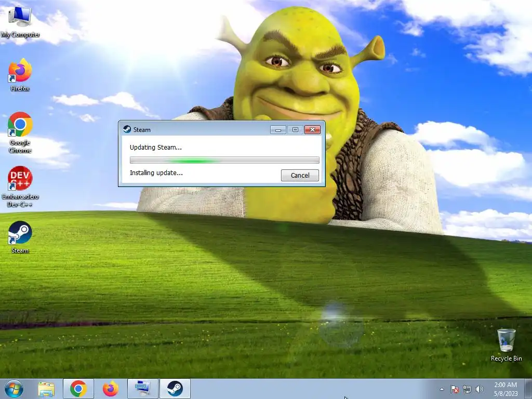The height and width of the screenshot is (399, 532).
Task: Open the Windows Start menu orb
Action: [x=14, y=389]
